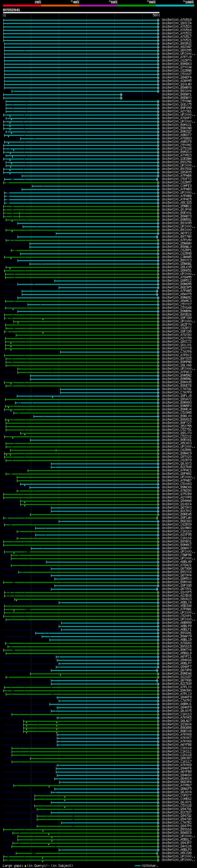The width and height of the screenshot is (197, 868).
Task: Click the UniRef100_A5C3G5 label
Action: pyautogui.click(x=177, y=203)
